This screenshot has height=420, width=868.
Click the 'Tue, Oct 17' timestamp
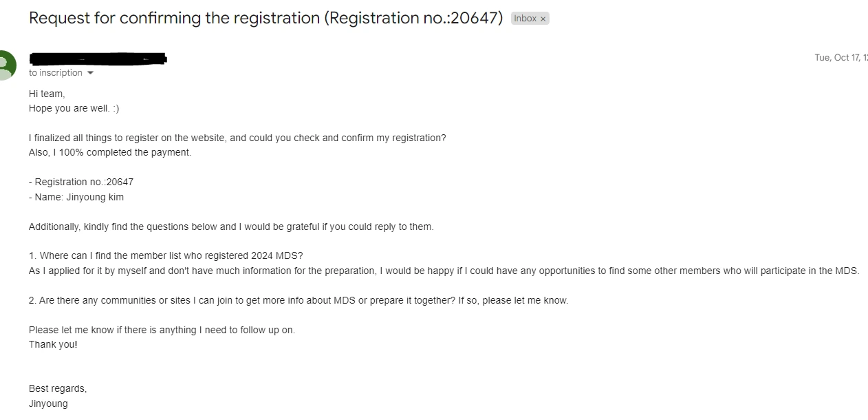click(x=840, y=58)
